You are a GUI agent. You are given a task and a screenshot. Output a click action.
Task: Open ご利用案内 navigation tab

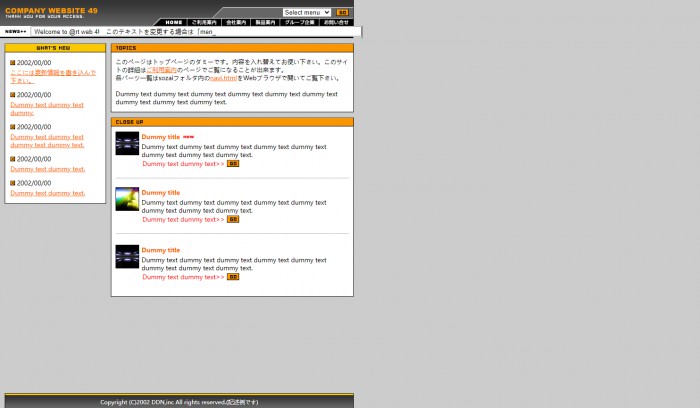(x=203, y=22)
